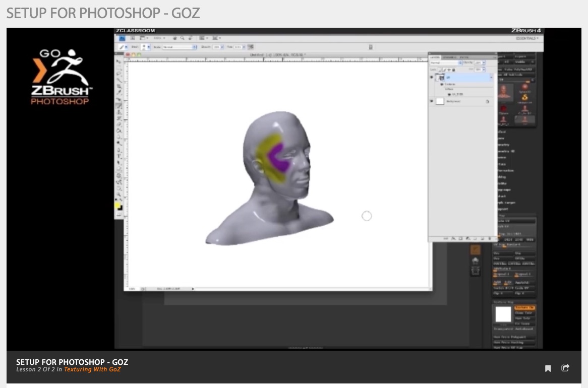Toggle visibility of the selected 3D layer

click(432, 77)
